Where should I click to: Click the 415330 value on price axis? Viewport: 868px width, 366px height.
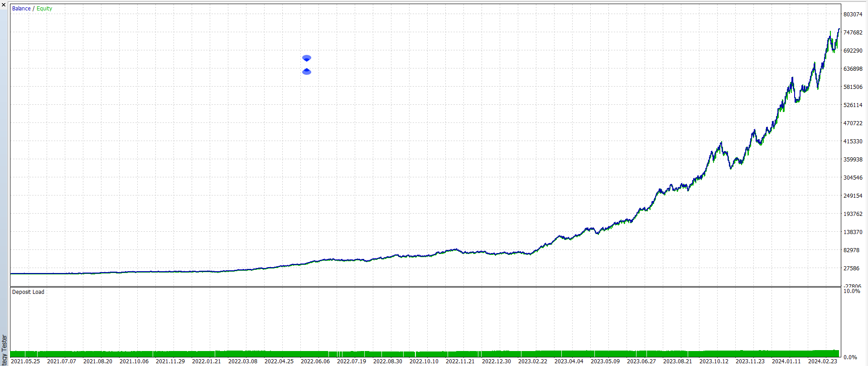point(853,142)
